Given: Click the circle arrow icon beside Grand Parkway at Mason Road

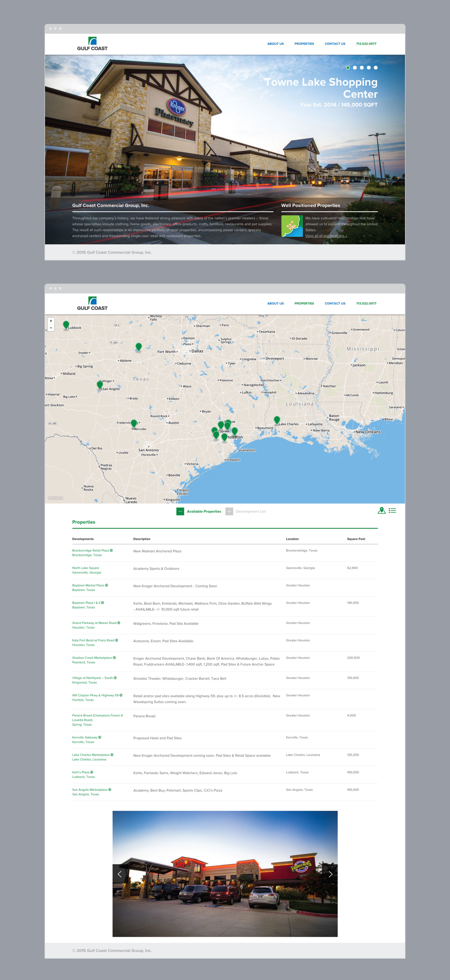Looking at the screenshot, I should tap(119, 623).
